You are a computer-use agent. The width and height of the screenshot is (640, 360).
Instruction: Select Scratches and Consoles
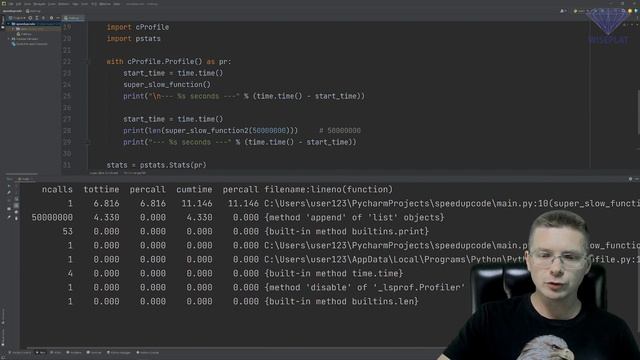click(x=29, y=44)
